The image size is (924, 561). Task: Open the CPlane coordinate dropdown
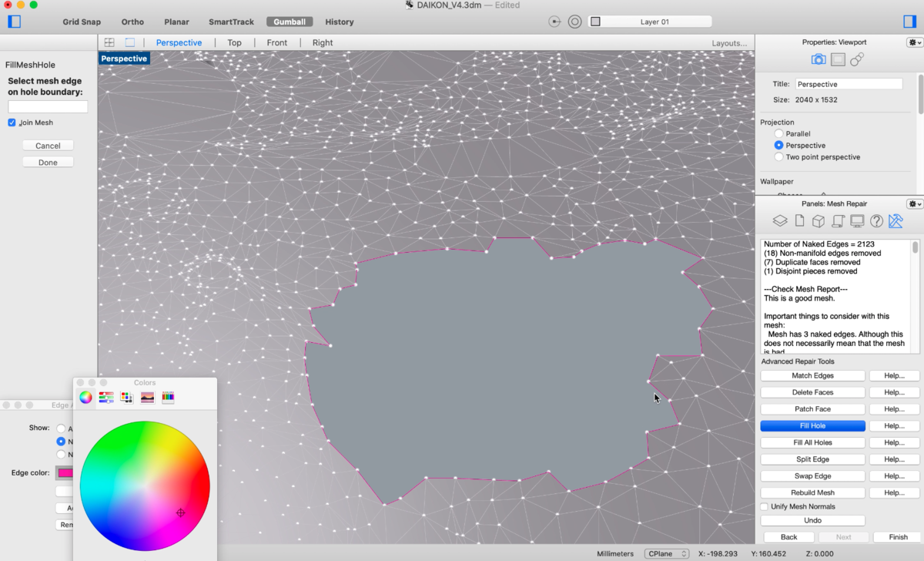tap(667, 553)
